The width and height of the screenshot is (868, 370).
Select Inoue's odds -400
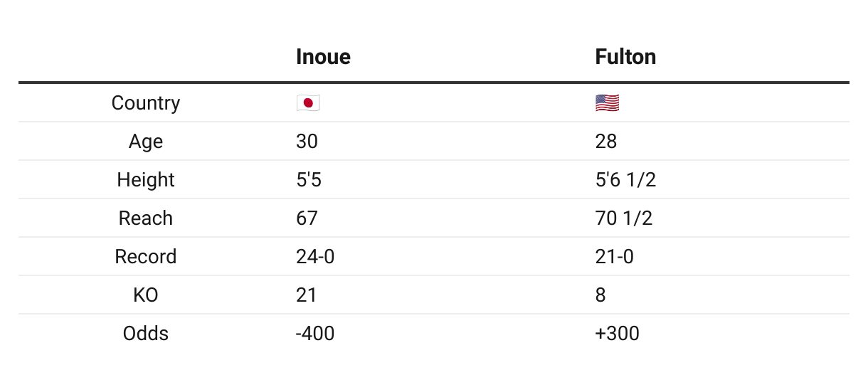315,334
